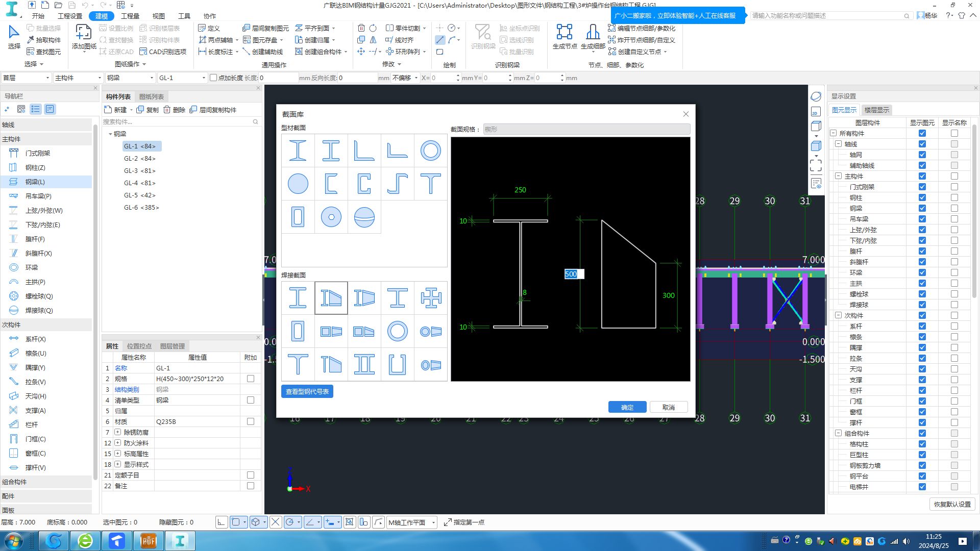
Task: Select the straight line draw tool
Action: (440, 40)
